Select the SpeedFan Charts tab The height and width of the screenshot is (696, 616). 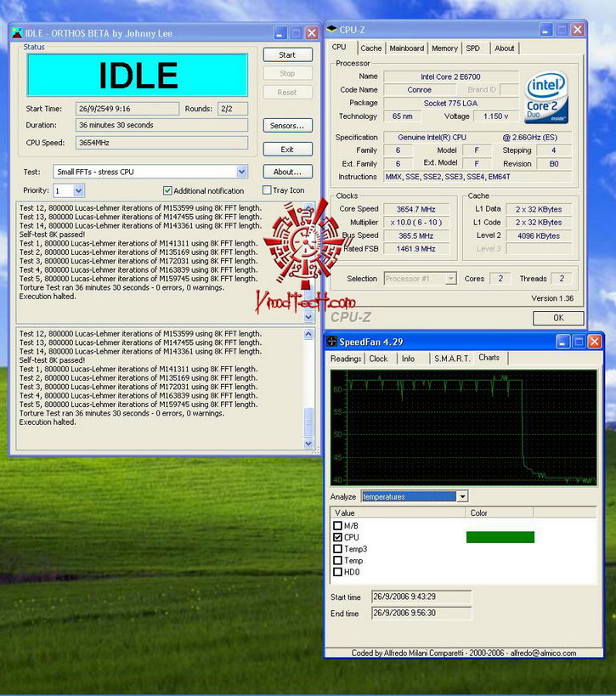click(x=489, y=357)
